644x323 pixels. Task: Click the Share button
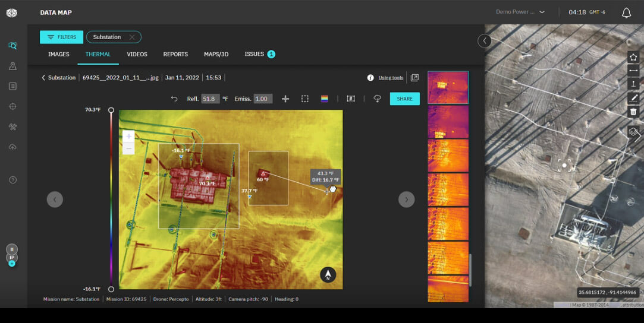[404, 99]
